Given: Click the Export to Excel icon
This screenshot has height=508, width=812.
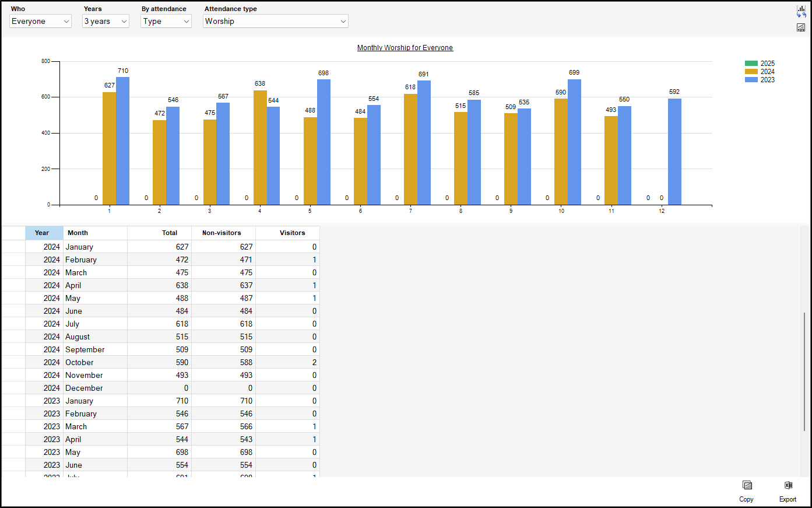Looking at the screenshot, I should click(788, 485).
